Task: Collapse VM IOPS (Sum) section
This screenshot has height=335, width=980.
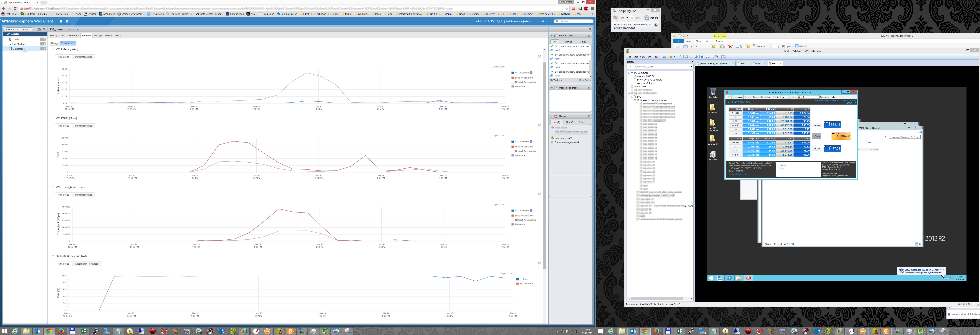Action: coord(53,118)
